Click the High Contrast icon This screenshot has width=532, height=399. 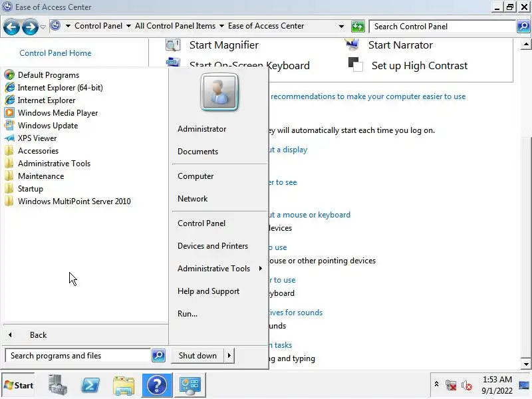[355, 65]
